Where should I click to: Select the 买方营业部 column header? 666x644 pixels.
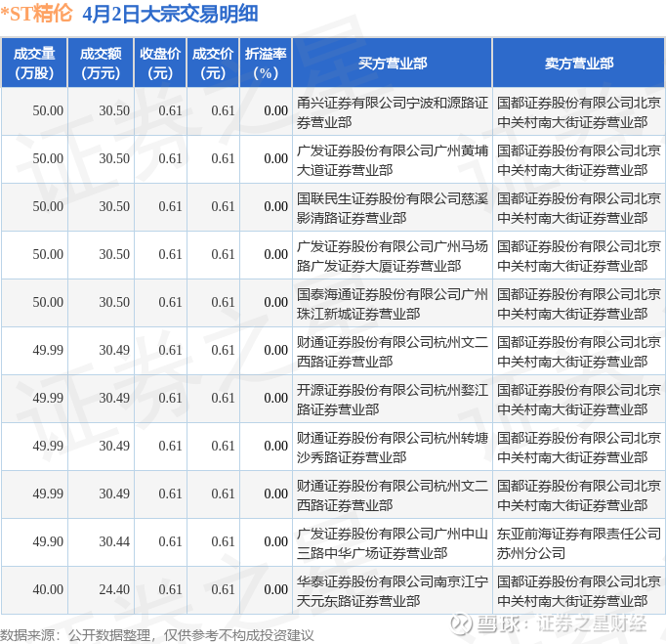click(x=392, y=63)
